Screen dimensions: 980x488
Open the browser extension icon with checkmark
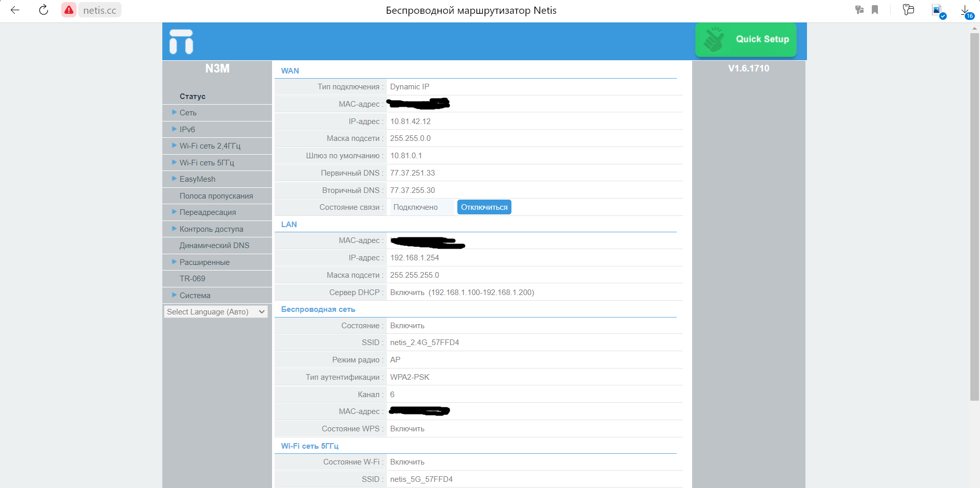(x=938, y=11)
